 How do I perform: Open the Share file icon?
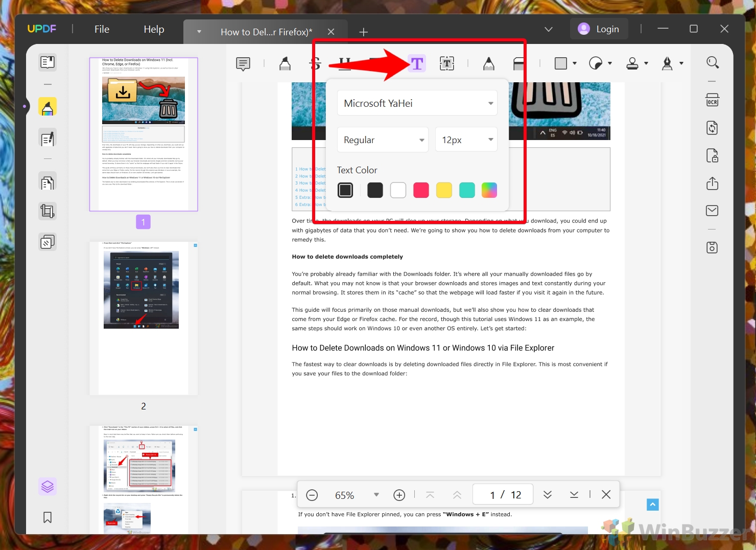click(x=712, y=183)
